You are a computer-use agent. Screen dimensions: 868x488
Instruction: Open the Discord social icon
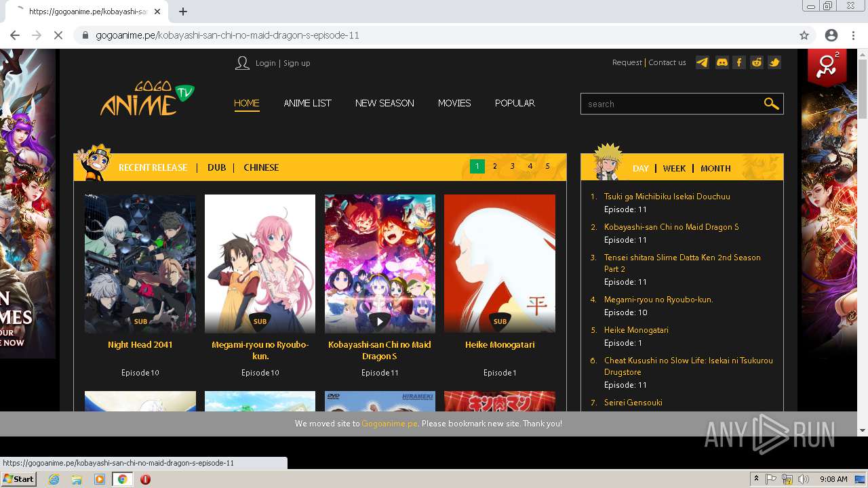pos(722,62)
